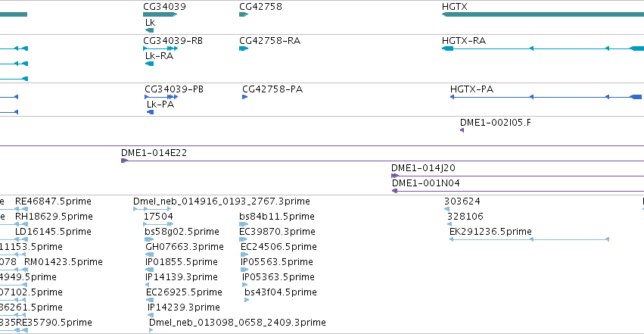Select the CG42758 gene label
Image resolution: width=644 pixels, height=334 pixels.
[260, 7]
